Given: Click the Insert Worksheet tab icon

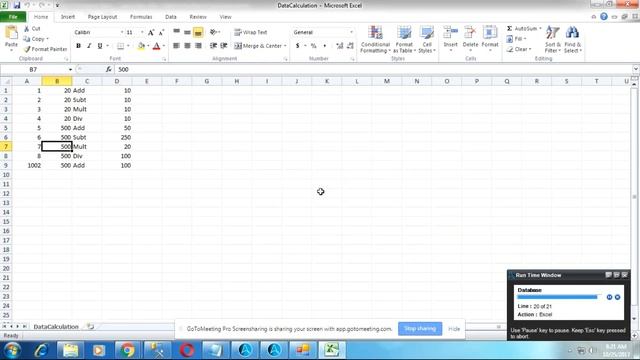Looking at the screenshot, I should pyautogui.click(x=91, y=327).
